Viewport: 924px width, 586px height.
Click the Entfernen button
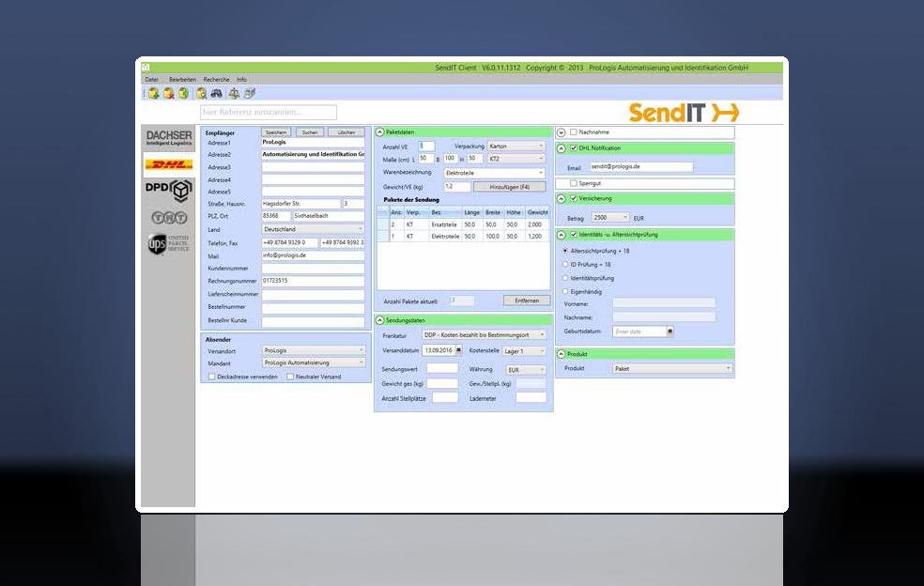click(x=527, y=301)
